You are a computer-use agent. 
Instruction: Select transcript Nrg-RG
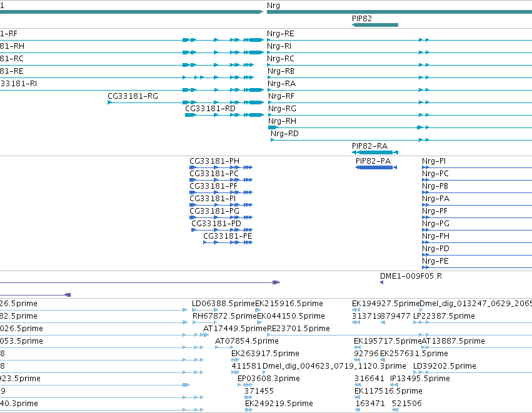(x=282, y=109)
